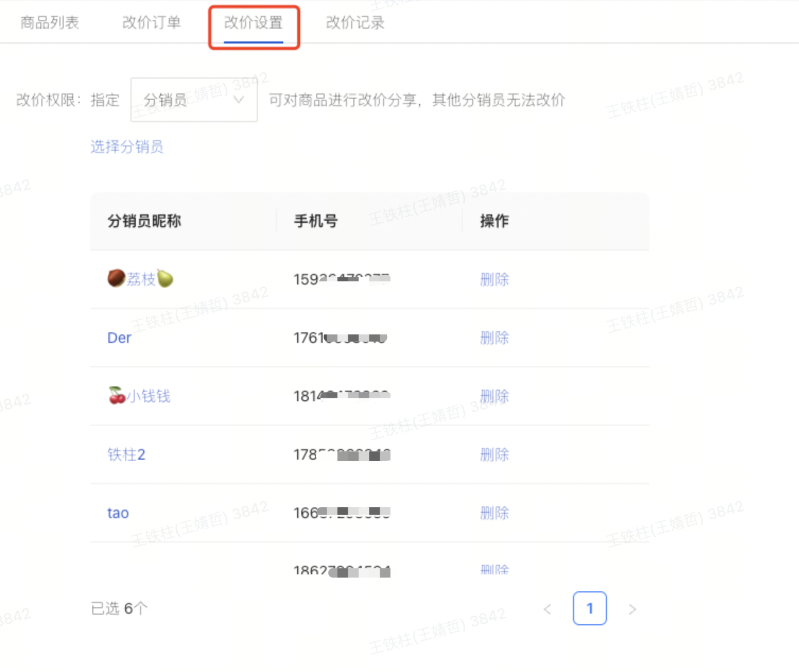Open the 小钱钱 distributor nickname

pos(139,396)
